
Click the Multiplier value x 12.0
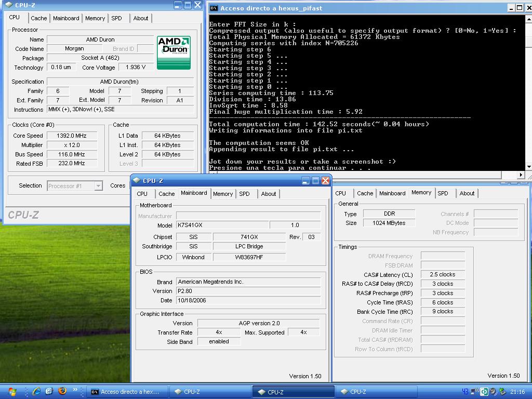72,145
